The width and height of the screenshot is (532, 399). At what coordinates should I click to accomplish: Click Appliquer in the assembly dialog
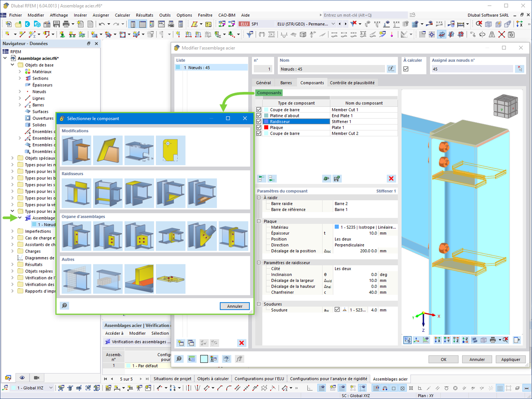pos(511,359)
